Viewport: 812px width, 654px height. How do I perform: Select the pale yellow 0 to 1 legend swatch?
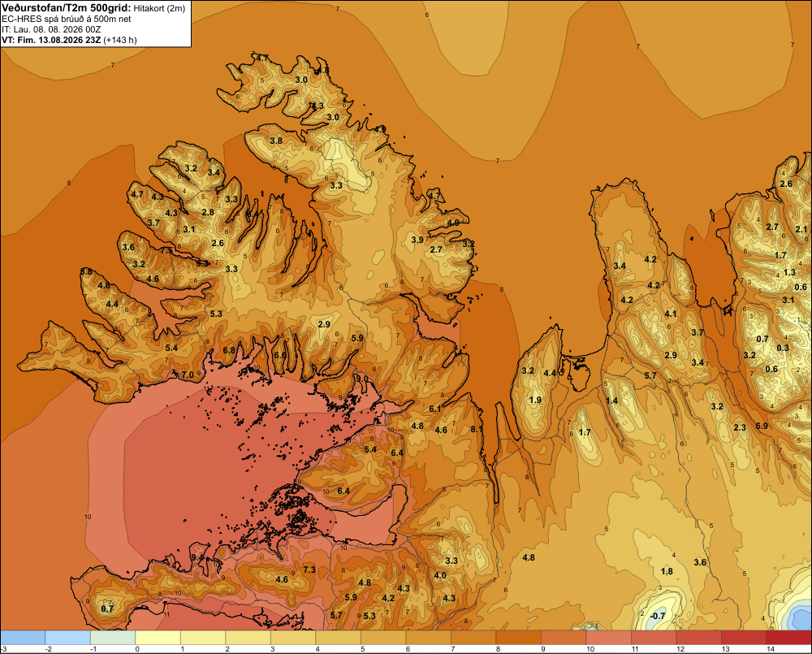158,638
